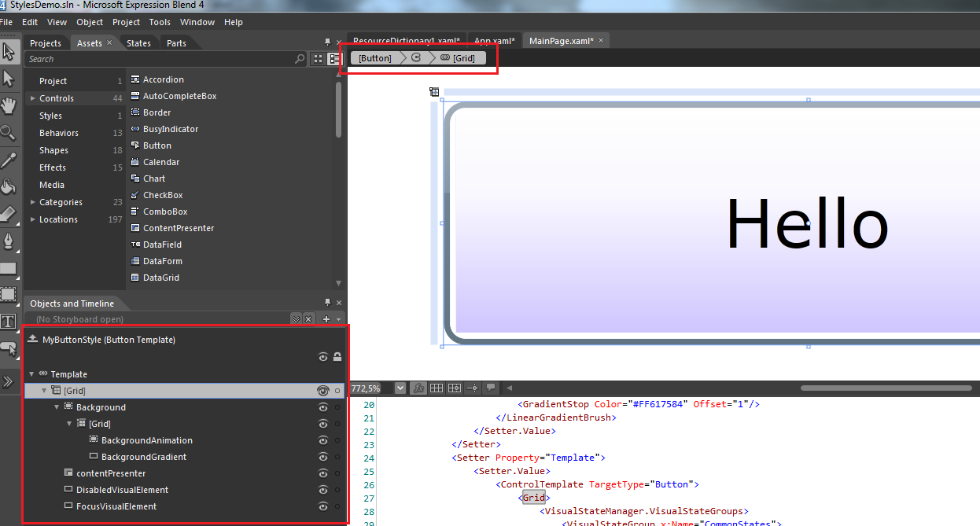Expand the Locations asset group
980x526 pixels.
[x=32, y=219]
